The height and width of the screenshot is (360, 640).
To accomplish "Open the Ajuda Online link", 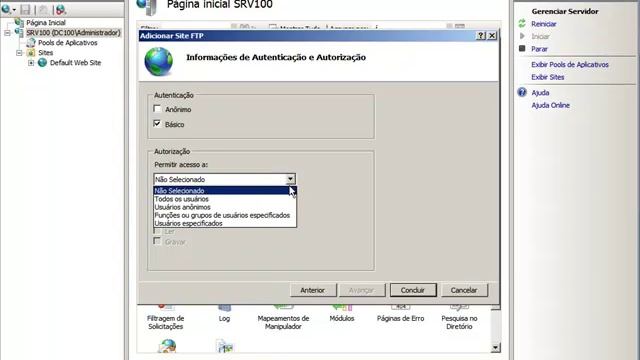I will click(x=550, y=105).
